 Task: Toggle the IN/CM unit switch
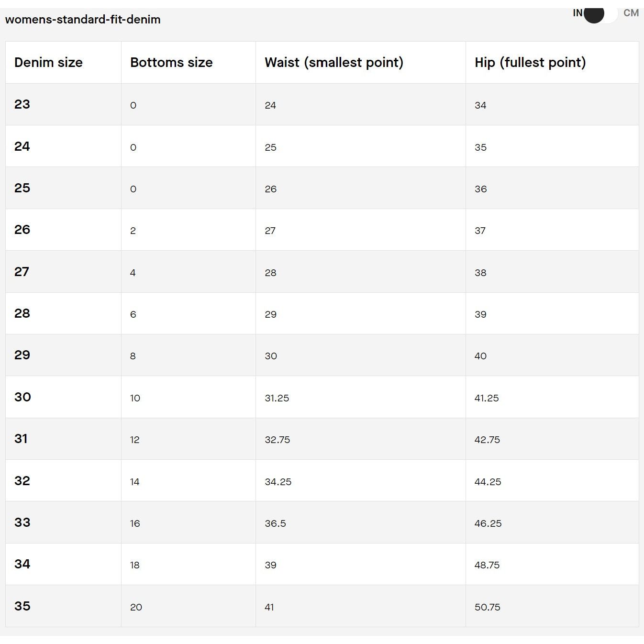(x=601, y=14)
